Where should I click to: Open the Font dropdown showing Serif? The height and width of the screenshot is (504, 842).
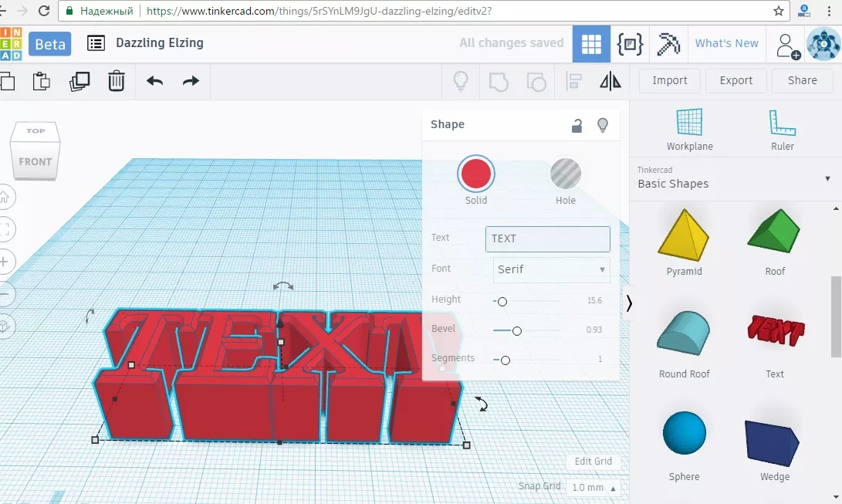551,269
